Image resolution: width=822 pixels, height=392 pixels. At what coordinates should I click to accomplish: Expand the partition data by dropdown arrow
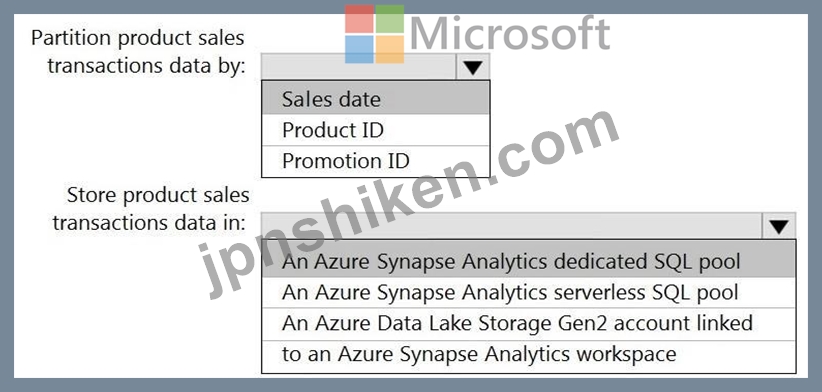click(x=473, y=67)
